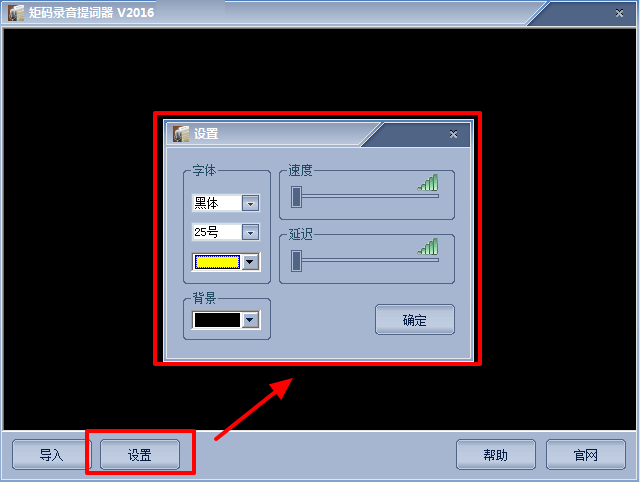
Task: Click the yellow font color swatch
Action: pyautogui.click(x=217, y=262)
